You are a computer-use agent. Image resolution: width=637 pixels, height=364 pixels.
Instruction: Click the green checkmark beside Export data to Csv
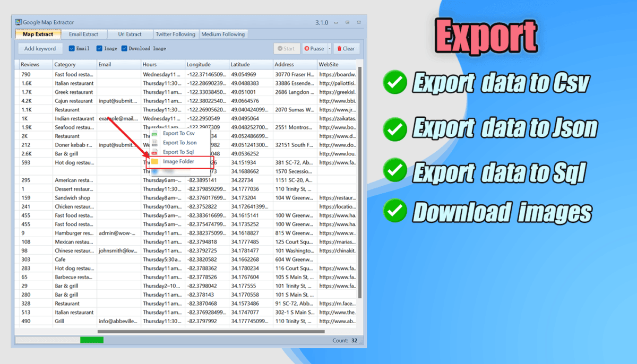pyautogui.click(x=394, y=84)
